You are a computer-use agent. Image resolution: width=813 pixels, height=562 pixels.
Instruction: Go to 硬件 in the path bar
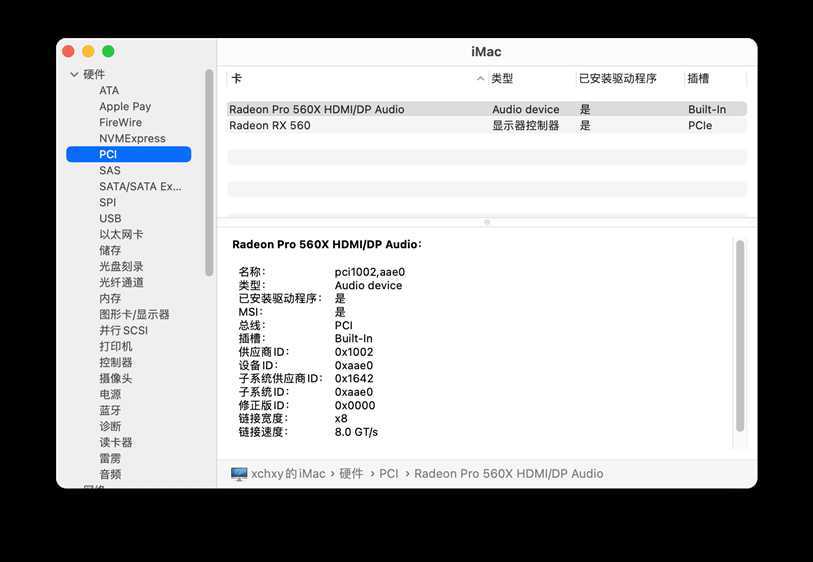(x=351, y=474)
